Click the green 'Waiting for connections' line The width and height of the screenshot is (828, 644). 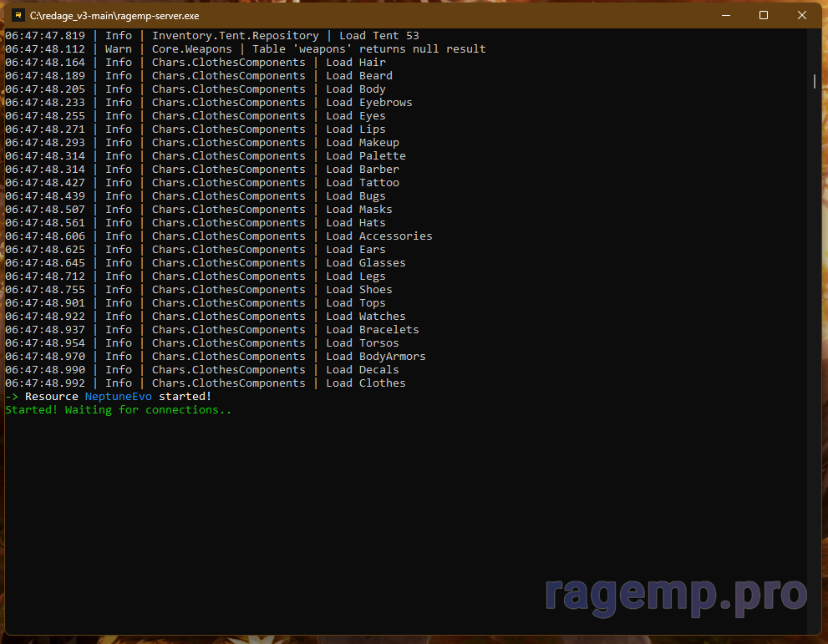pyautogui.click(x=118, y=410)
